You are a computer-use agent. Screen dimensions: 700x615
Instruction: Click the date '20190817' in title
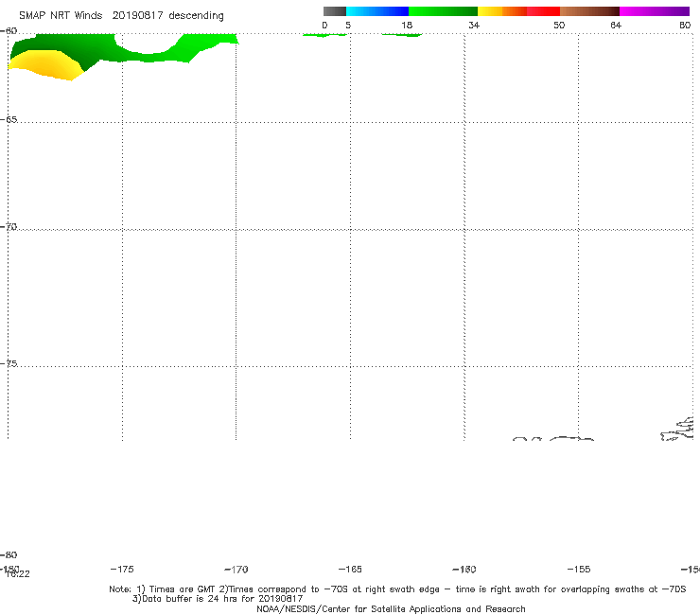(137, 16)
